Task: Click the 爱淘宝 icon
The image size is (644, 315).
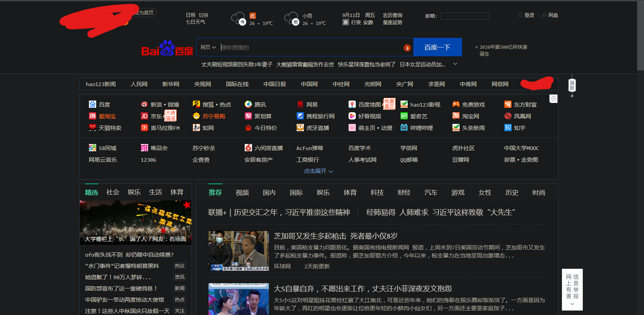Action: 93,116
